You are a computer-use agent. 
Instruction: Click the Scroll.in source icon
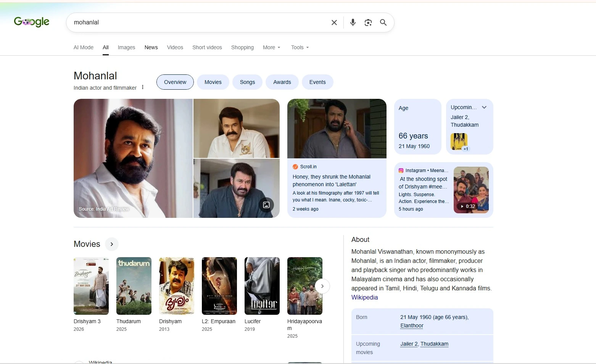pos(295,167)
